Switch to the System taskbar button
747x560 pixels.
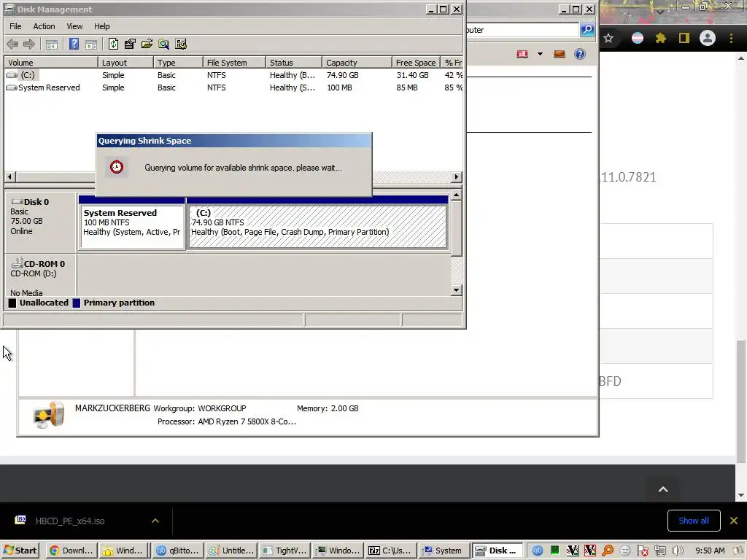443,551
